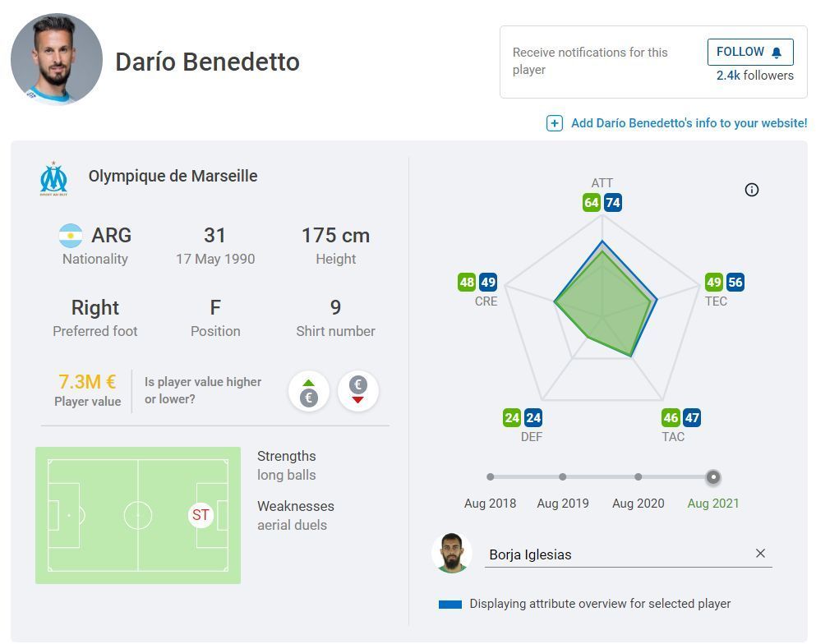Click the plus icon to add info to website
The width and height of the screenshot is (816, 644).
coord(555,123)
